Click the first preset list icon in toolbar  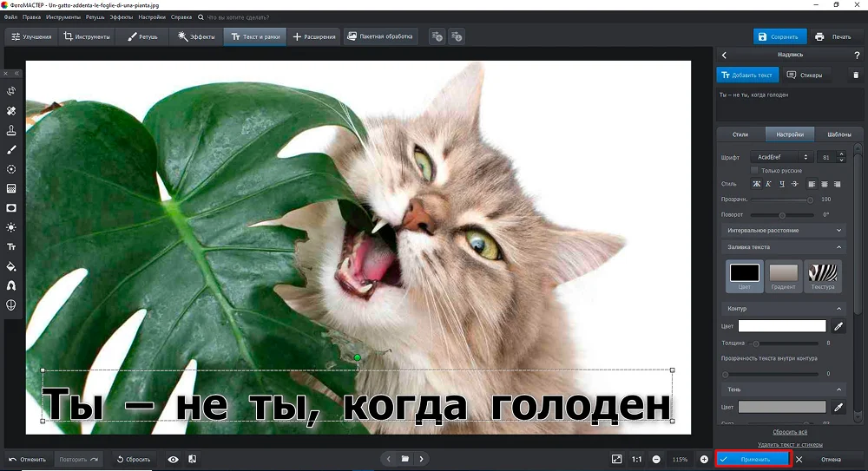(437, 36)
